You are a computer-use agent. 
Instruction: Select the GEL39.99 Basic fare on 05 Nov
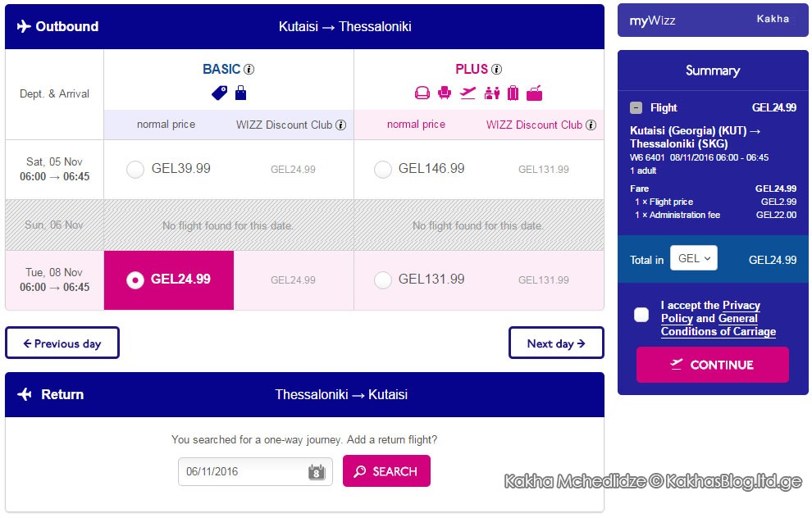[x=135, y=169]
